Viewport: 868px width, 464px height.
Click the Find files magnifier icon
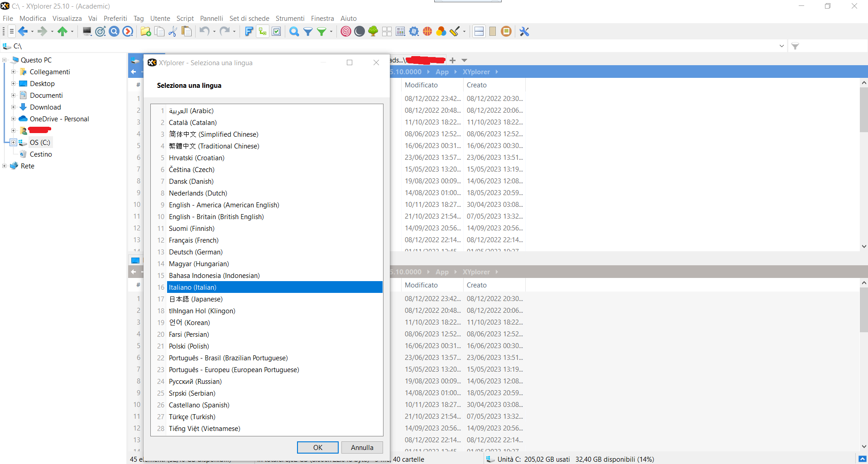294,31
